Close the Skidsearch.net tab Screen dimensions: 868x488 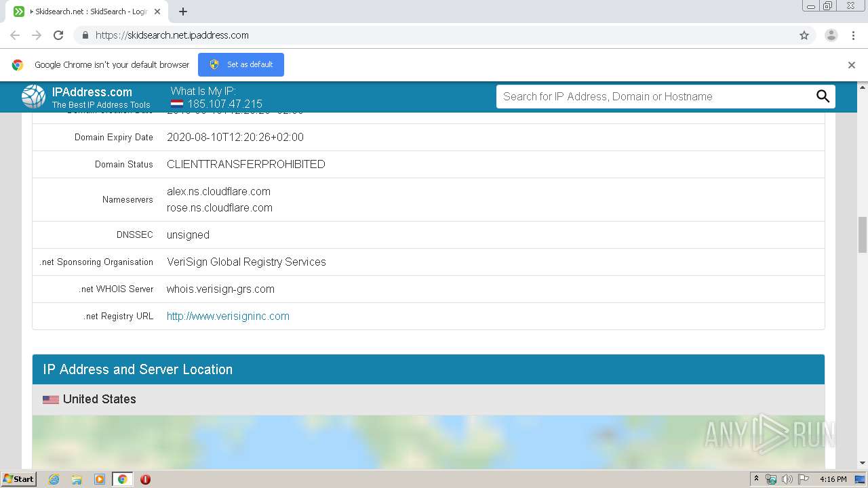coord(157,12)
